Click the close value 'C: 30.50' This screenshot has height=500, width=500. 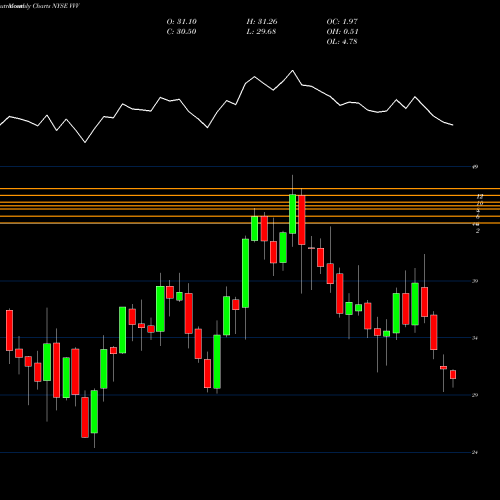click(x=182, y=32)
